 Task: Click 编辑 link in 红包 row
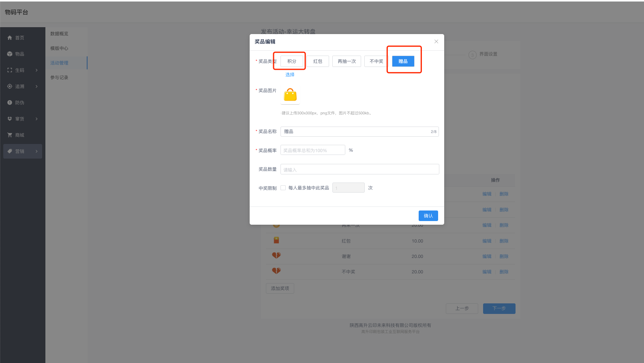(487, 241)
